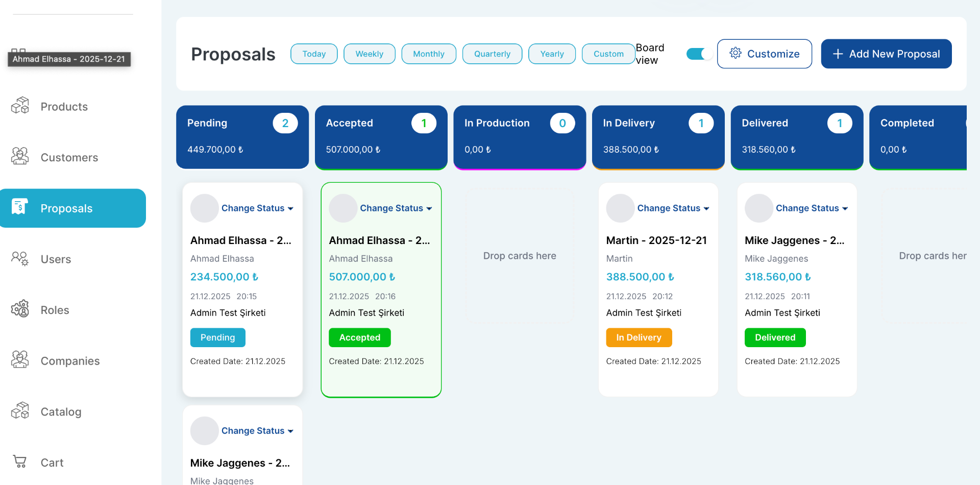Image resolution: width=980 pixels, height=485 pixels.
Task: Click the green Accepted status badge
Action: pos(359,337)
